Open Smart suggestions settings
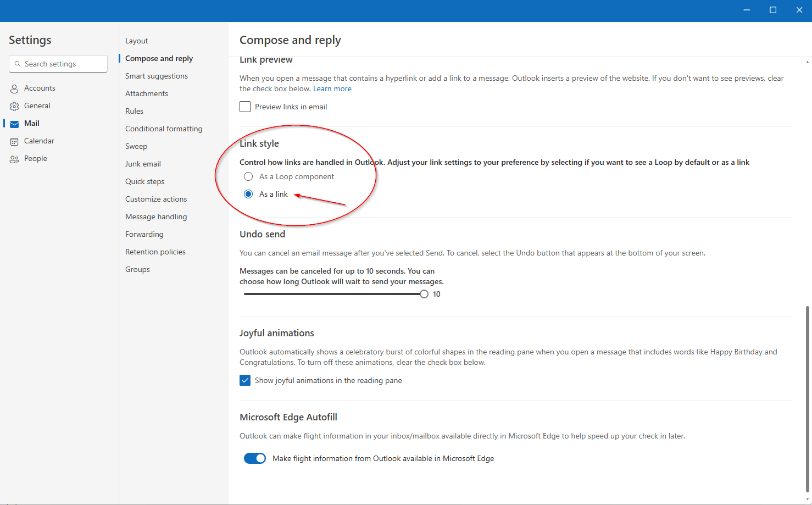812x505 pixels. (157, 76)
